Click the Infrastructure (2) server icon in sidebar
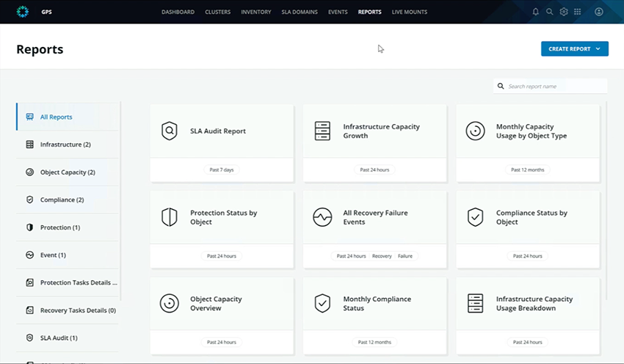This screenshot has width=624, height=364. (30, 145)
